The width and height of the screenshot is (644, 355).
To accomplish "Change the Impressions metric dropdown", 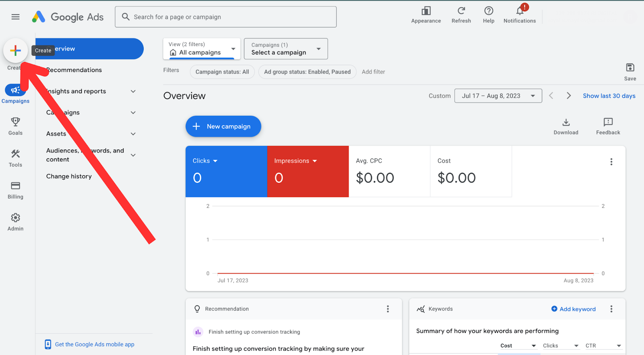I will [x=296, y=161].
